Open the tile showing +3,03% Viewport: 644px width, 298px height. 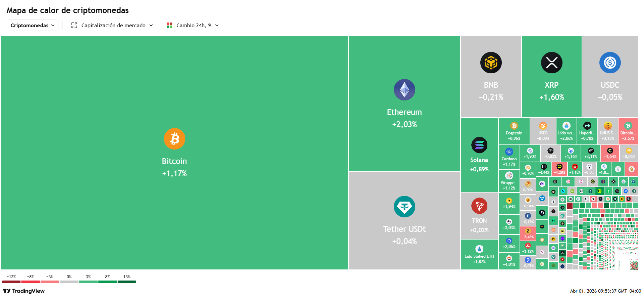point(509,224)
